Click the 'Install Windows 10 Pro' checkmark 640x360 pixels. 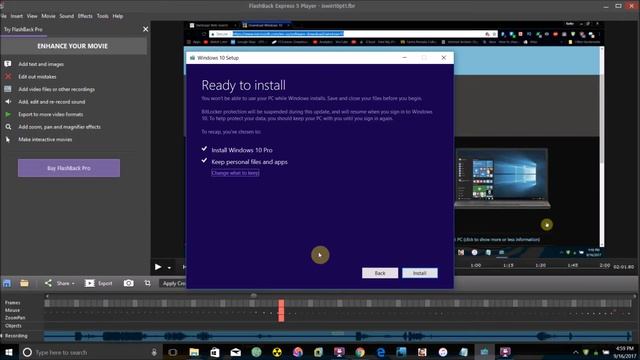click(204, 149)
